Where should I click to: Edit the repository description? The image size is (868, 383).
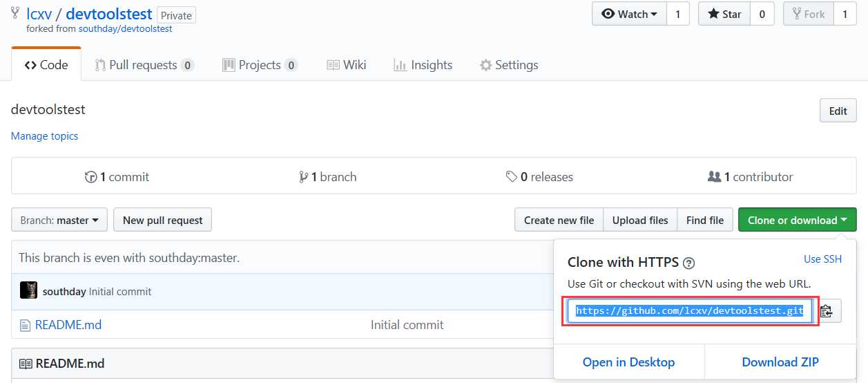click(x=838, y=111)
